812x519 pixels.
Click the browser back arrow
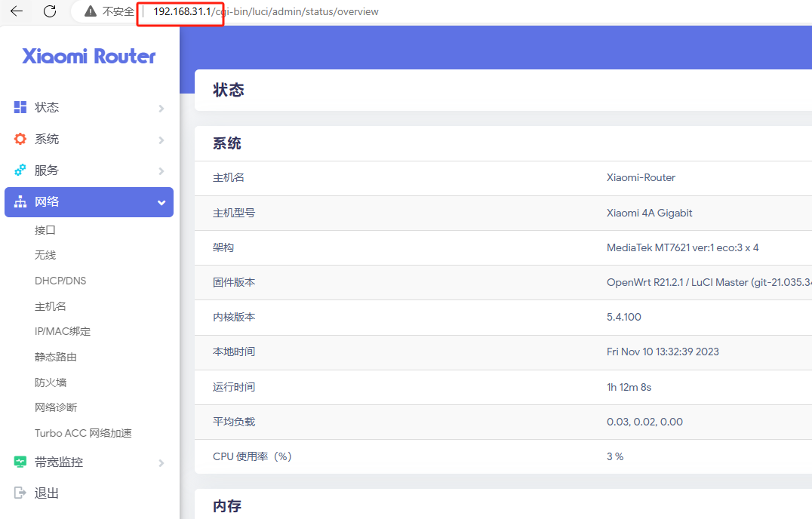coord(17,11)
